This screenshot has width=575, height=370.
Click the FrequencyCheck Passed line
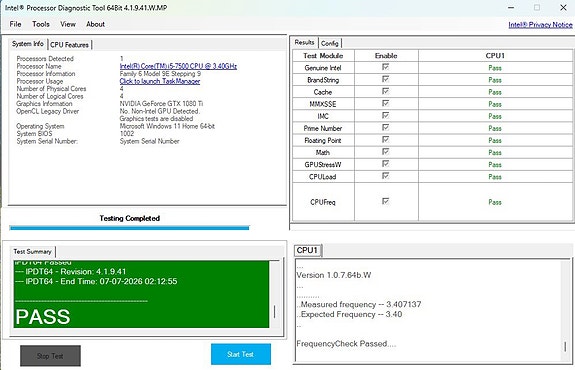point(346,344)
